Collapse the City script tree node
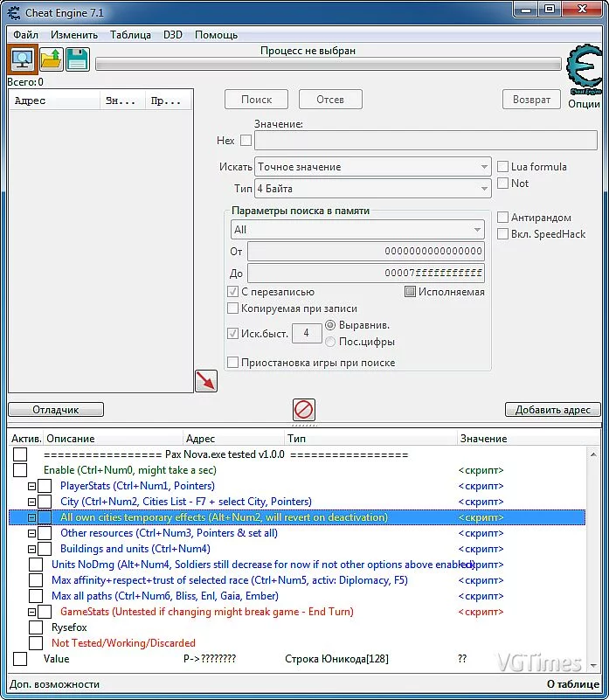Screen dimensions: 609x700 (31, 502)
